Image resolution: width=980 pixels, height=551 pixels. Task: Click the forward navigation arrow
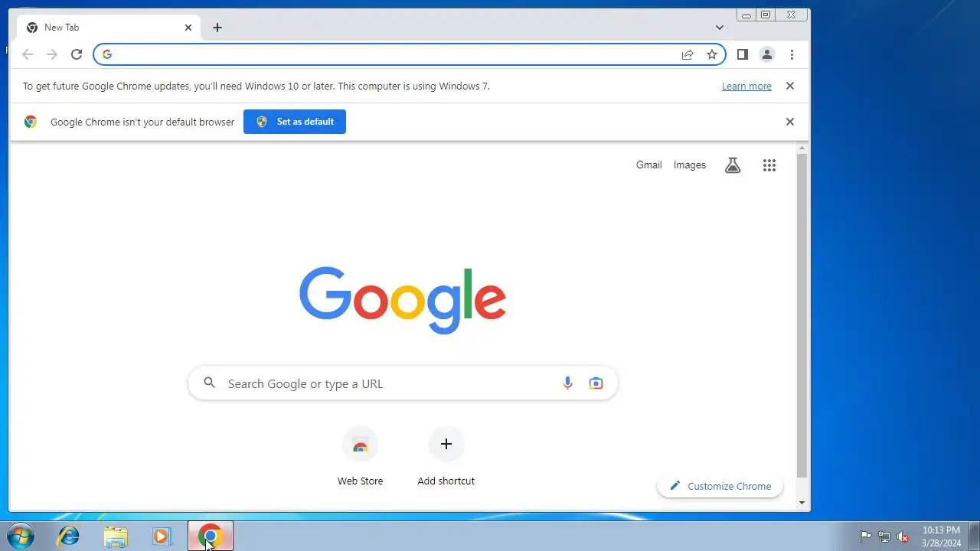point(52,54)
